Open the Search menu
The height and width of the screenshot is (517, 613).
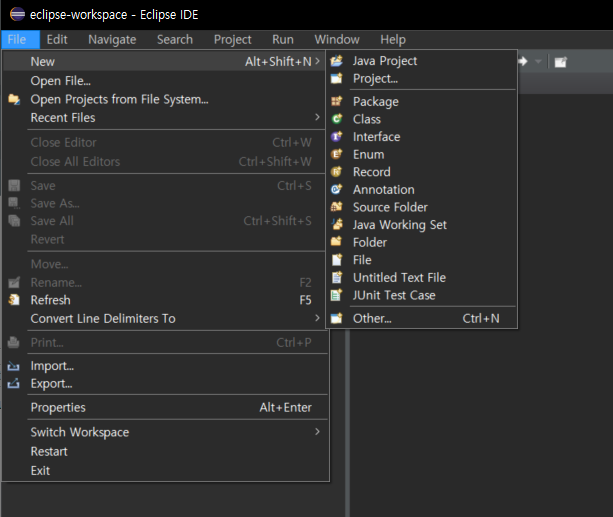[x=175, y=39]
